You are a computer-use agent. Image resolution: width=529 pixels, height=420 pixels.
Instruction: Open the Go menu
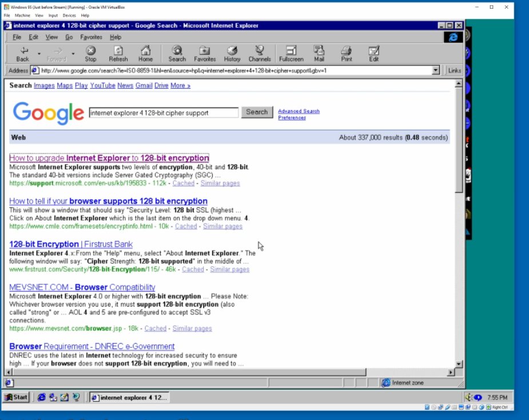pos(69,37)
